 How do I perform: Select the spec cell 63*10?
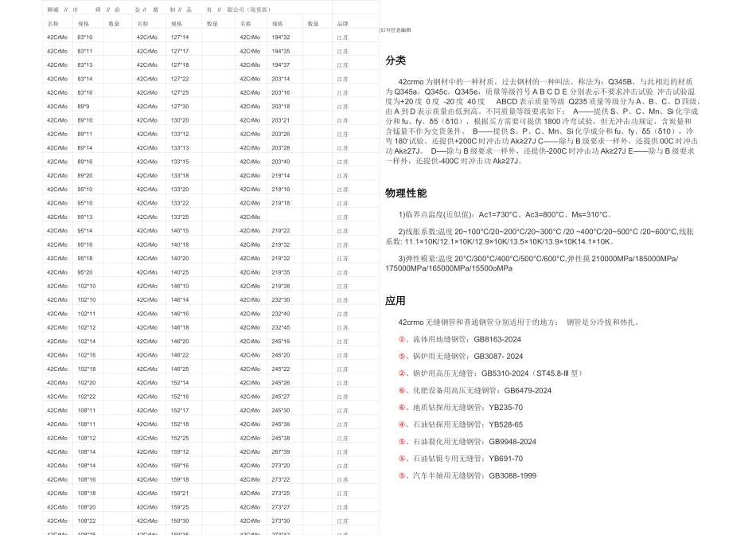[85, 37]
